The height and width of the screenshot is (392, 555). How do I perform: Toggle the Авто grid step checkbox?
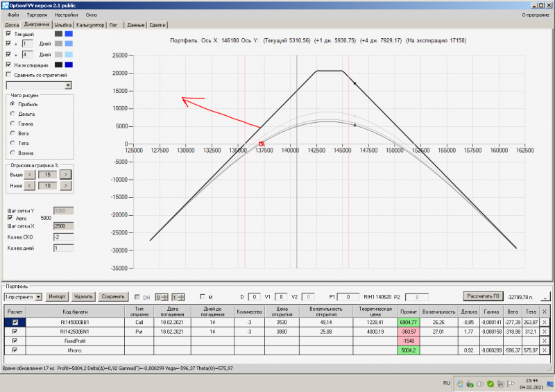click(x=10, y=218)
